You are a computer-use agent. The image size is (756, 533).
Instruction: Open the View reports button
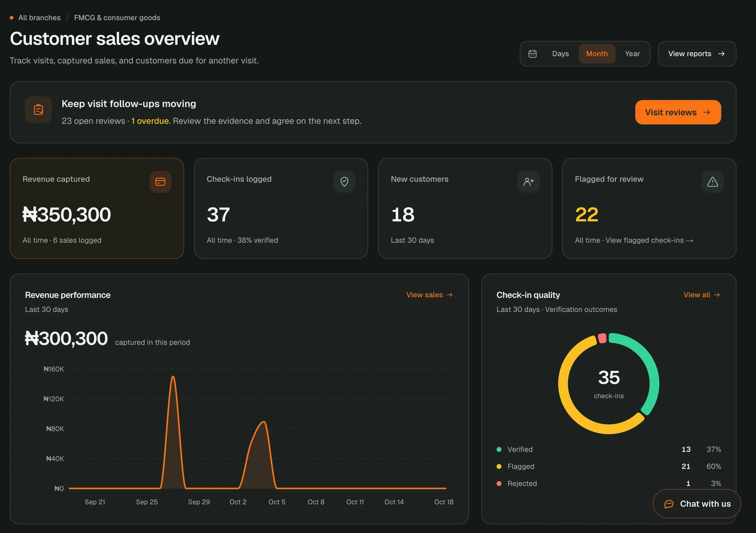coord(697,54)
